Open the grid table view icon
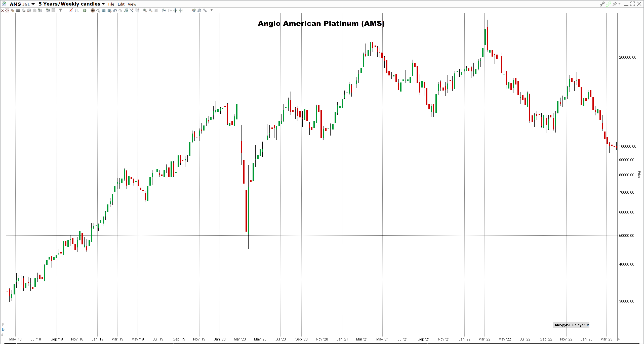The height and width of the screenshot is (344, 644). [x=18, y=11]
